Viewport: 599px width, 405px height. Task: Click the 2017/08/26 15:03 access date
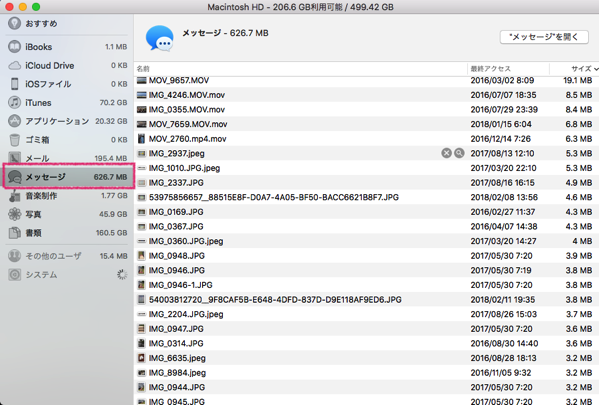503,314
